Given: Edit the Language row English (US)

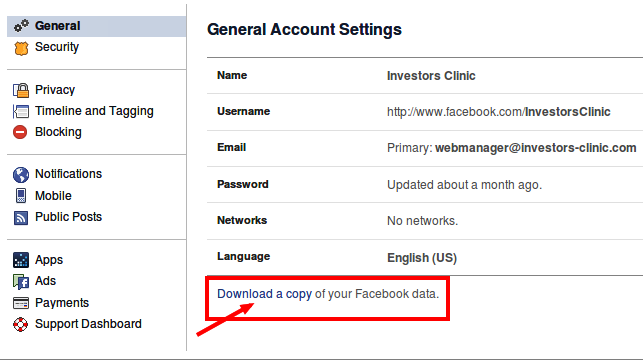Looking at the screenshot, I should [425, 257].
